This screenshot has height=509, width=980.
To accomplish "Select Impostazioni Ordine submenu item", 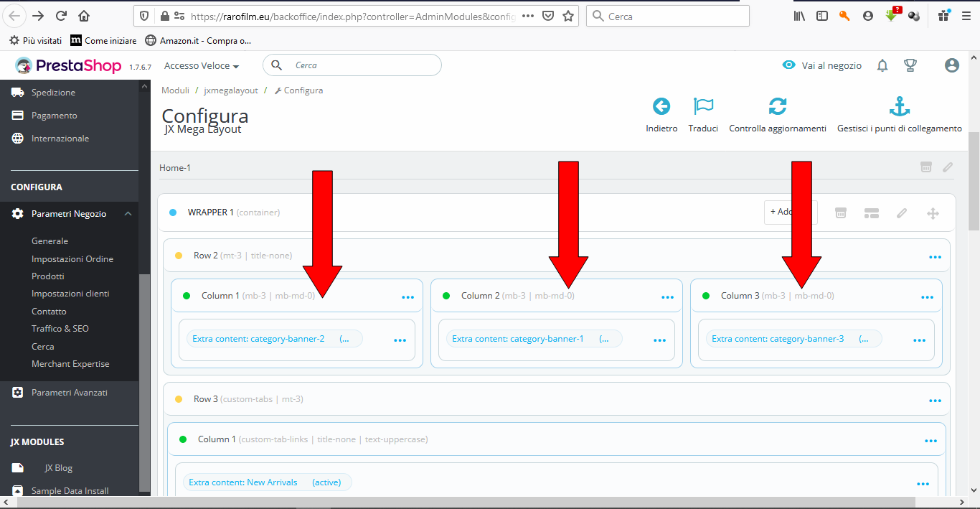I will point(72,258).
